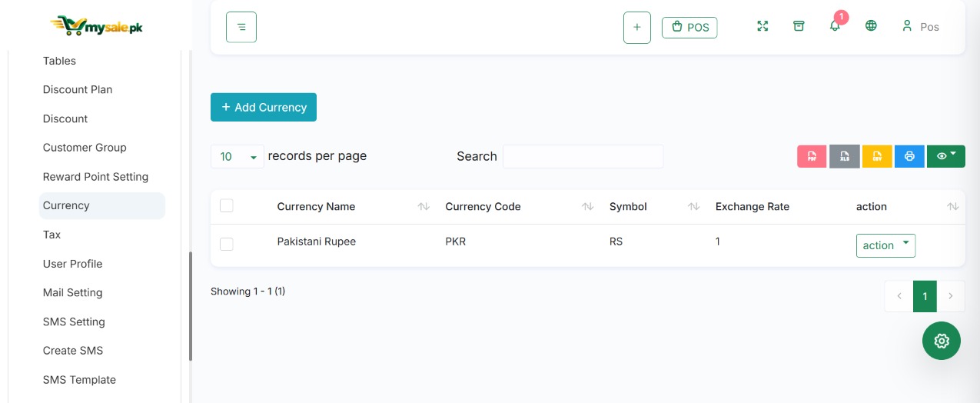The width and height of the screenshot is (980, 403).
Task: Export table as XLS
Action: click(x=845, y=156)
